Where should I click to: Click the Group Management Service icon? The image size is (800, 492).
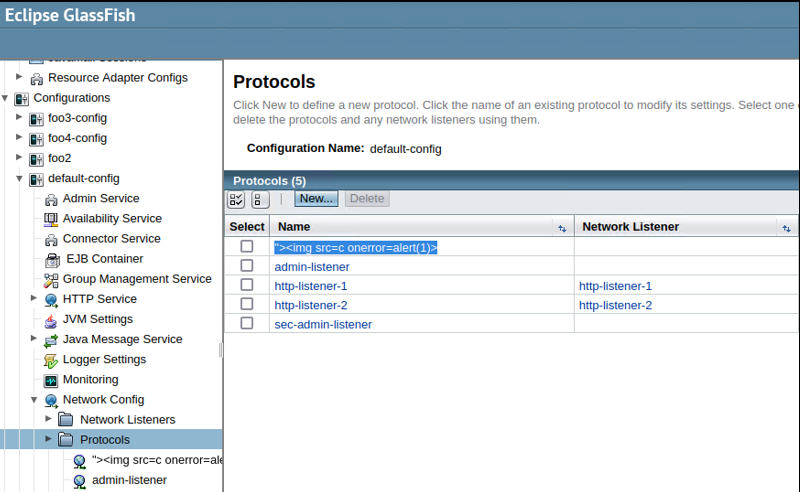(51, 280)
